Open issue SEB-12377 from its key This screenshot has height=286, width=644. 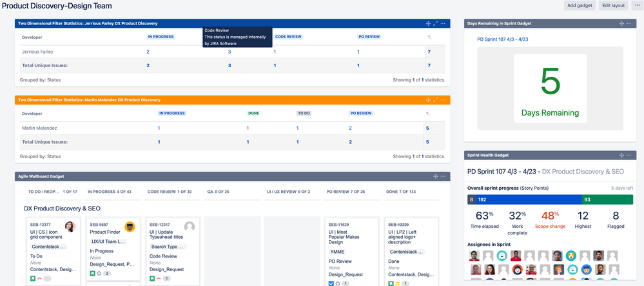pyautogui.click(x=40, y=225)
